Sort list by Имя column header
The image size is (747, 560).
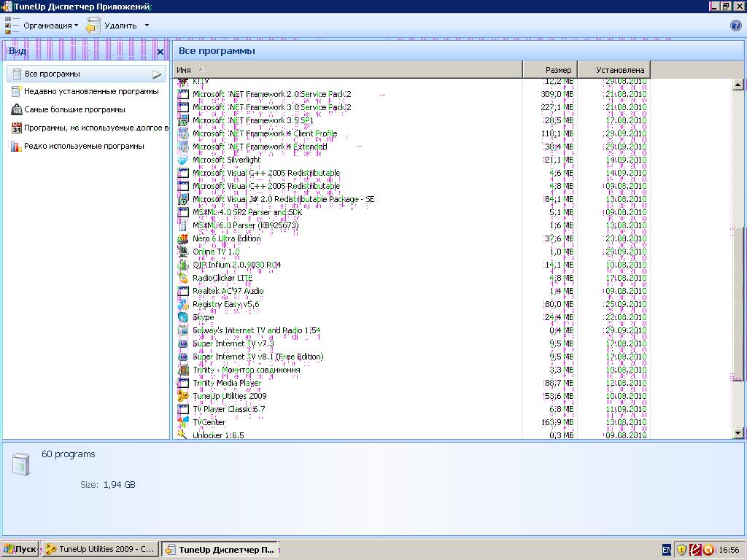pyautogui.click(x=348, y=70)
